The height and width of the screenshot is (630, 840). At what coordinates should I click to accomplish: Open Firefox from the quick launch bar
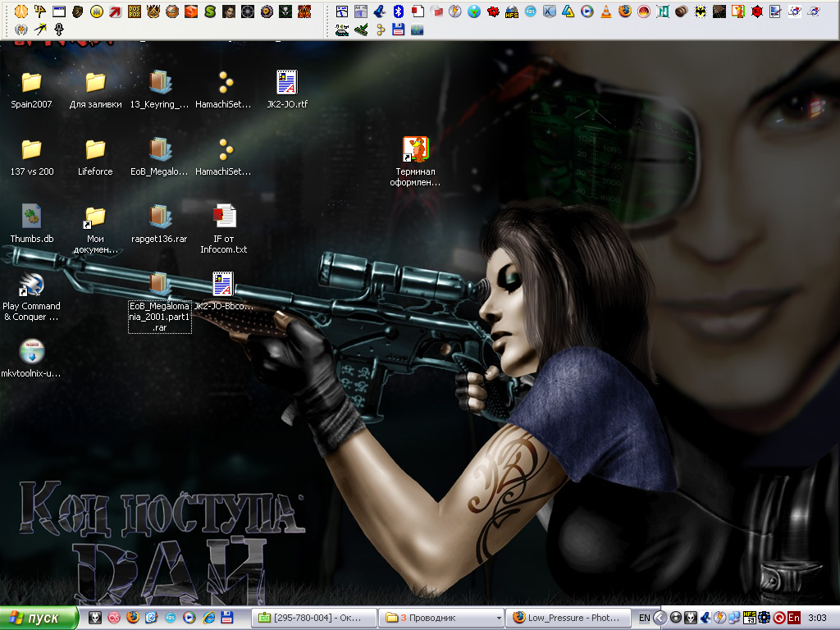point(623,11)
